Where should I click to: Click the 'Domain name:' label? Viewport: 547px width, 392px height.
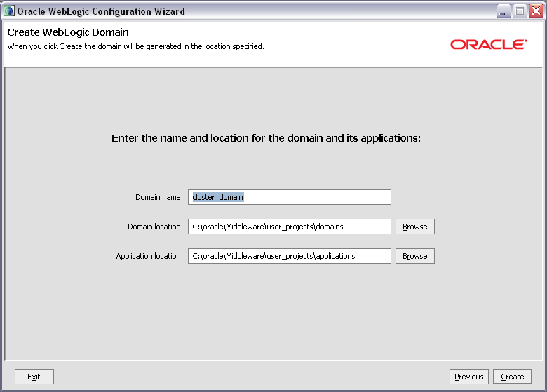pos(159,197)
